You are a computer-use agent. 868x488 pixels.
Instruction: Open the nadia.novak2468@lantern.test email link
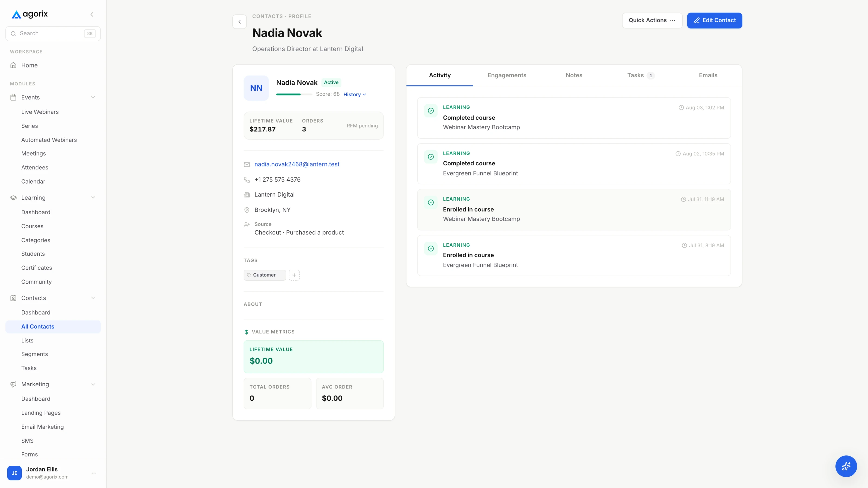(x=296, y=164)
